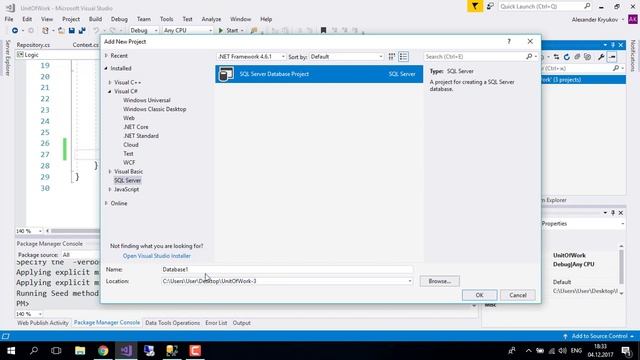This screenshot has height=360, width=640.
Task: Open the Location path dropdown arrow
Action: pos(410,281)
